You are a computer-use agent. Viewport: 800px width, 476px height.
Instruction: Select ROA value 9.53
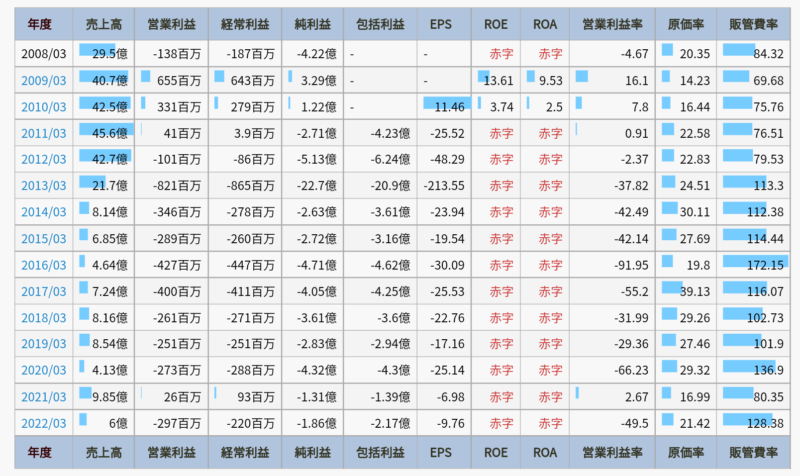pos(551,81)
